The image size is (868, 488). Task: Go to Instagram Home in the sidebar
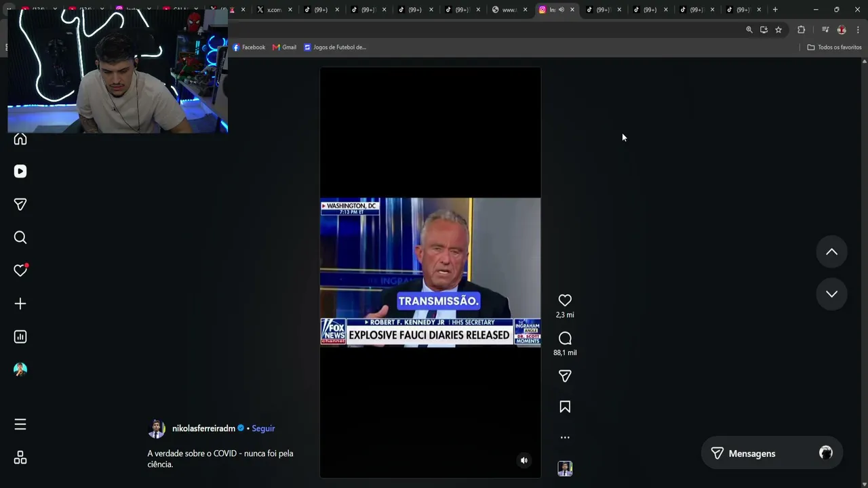pos(20,139)
